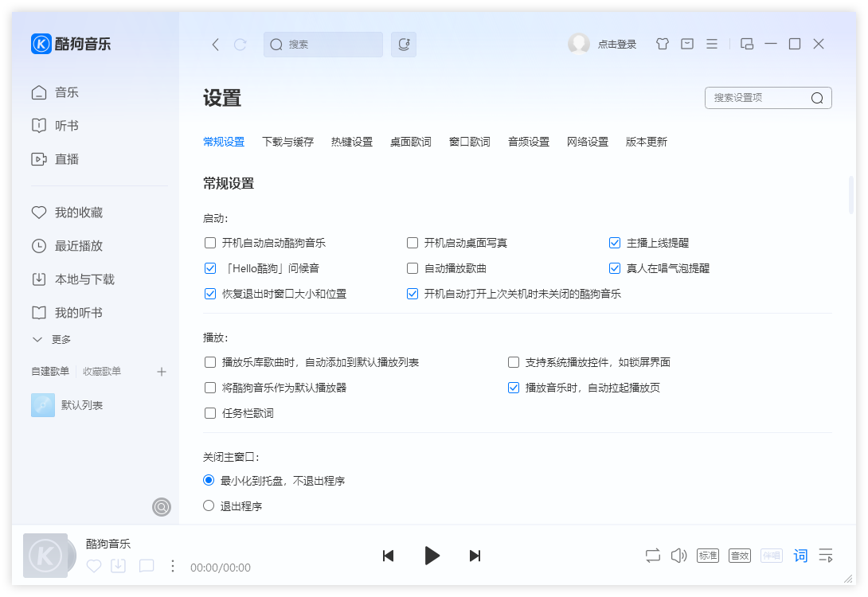
Task: Click search magnifier in settings search box
Action: [x=817, y=98]
